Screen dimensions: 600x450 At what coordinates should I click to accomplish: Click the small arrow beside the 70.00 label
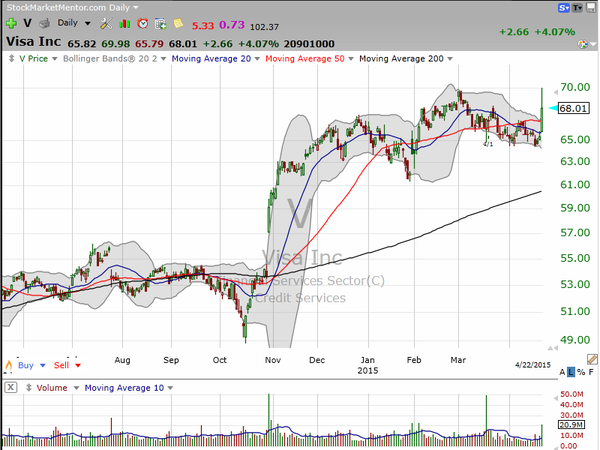coord(556,92)
